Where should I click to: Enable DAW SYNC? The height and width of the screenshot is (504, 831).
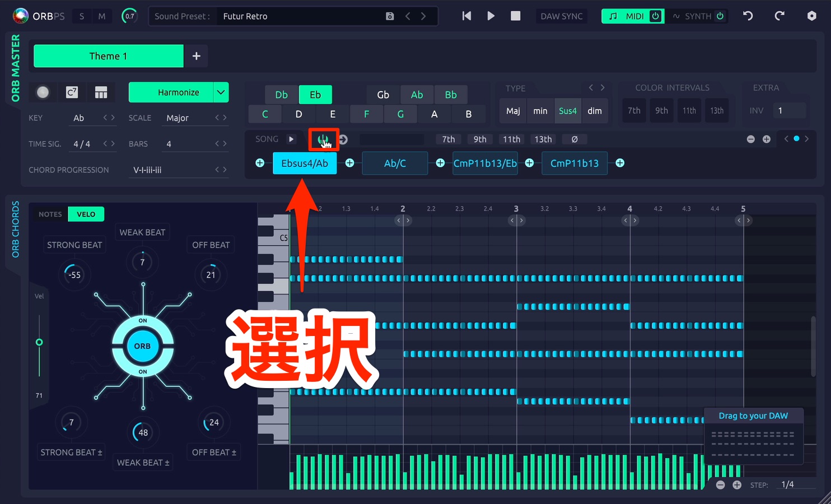click(562, 16)
